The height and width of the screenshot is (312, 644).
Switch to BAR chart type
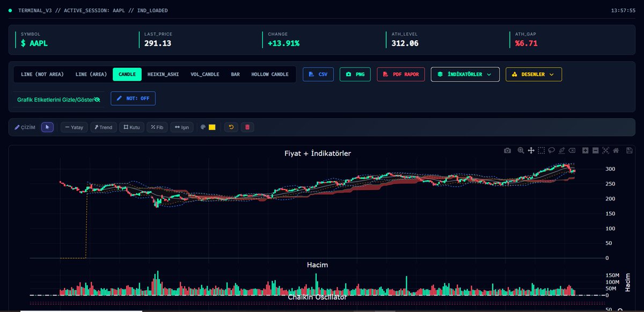pos(235,74)
